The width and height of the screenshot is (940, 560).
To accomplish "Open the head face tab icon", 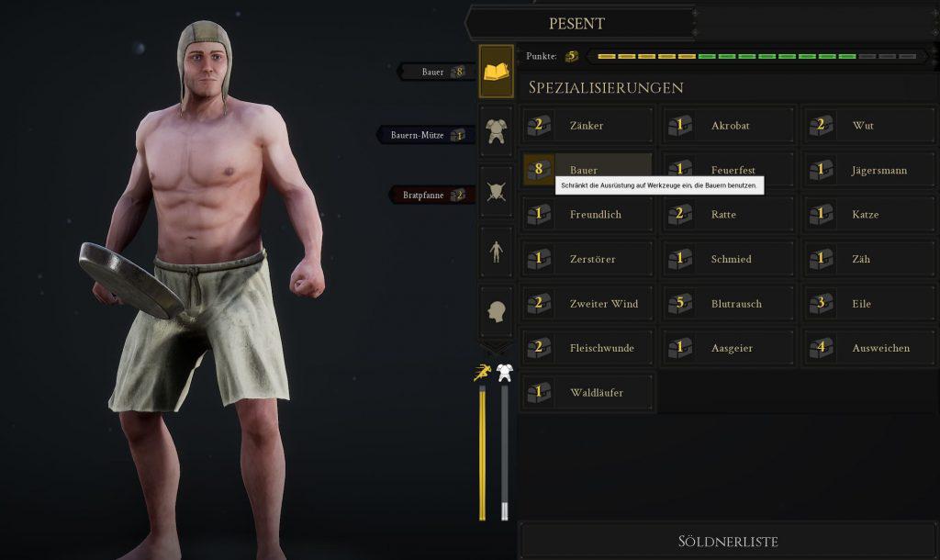I will [x=497, y=312].
